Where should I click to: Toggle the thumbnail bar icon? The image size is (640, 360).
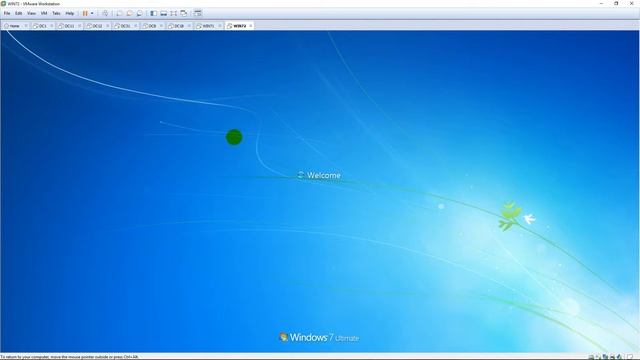coord(163,13)
